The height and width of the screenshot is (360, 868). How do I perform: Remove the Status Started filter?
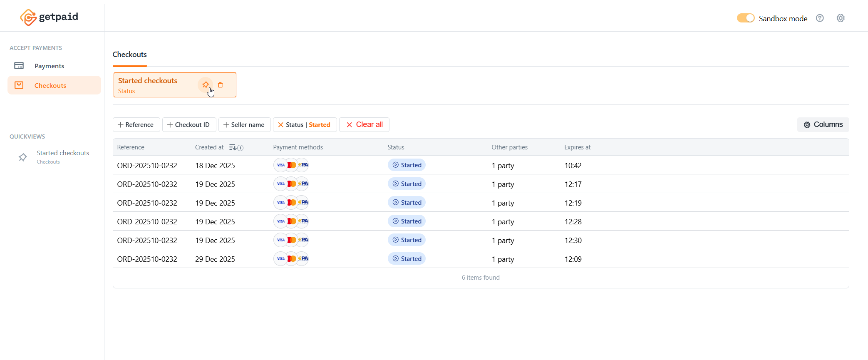pyautogui.click(x=281, y=125)
